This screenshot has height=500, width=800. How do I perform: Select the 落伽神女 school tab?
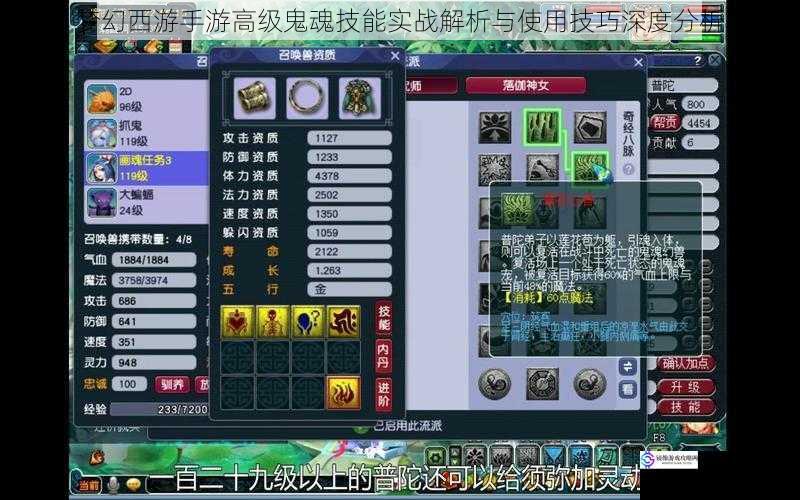pos(526,85)
